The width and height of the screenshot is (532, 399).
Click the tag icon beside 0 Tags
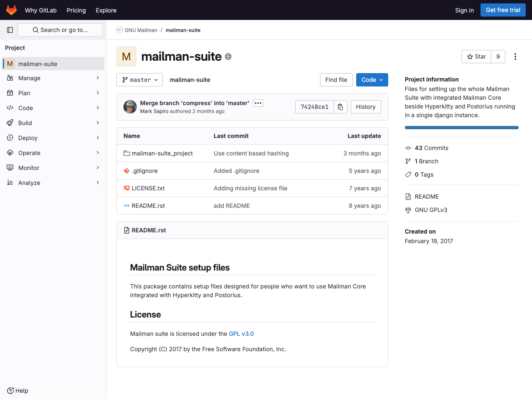(408, 175)
